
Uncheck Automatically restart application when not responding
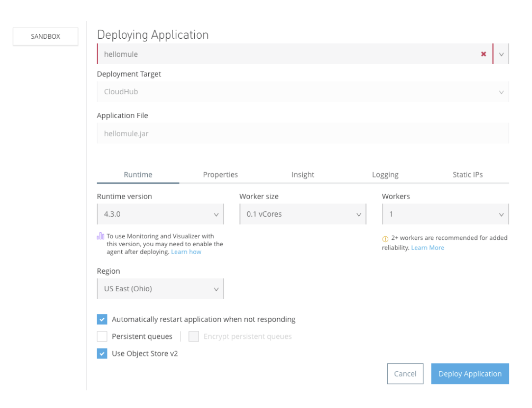click(x=102, y=319)
